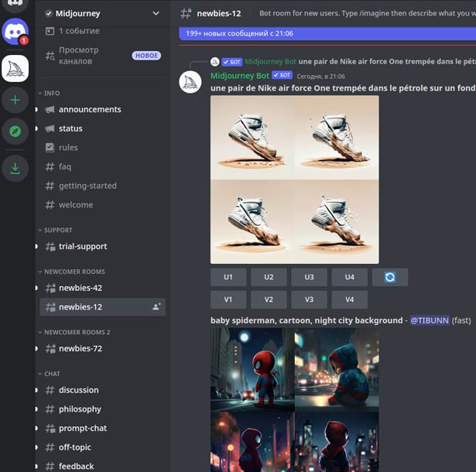Collapse the CHAT channel category

click(x=49, y=374)
